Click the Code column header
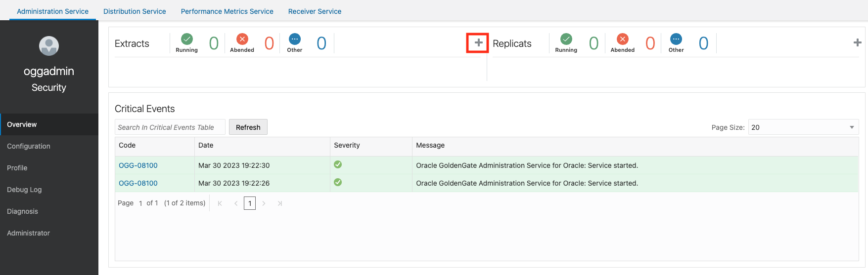The image size is (868, 275). (155, 147)
